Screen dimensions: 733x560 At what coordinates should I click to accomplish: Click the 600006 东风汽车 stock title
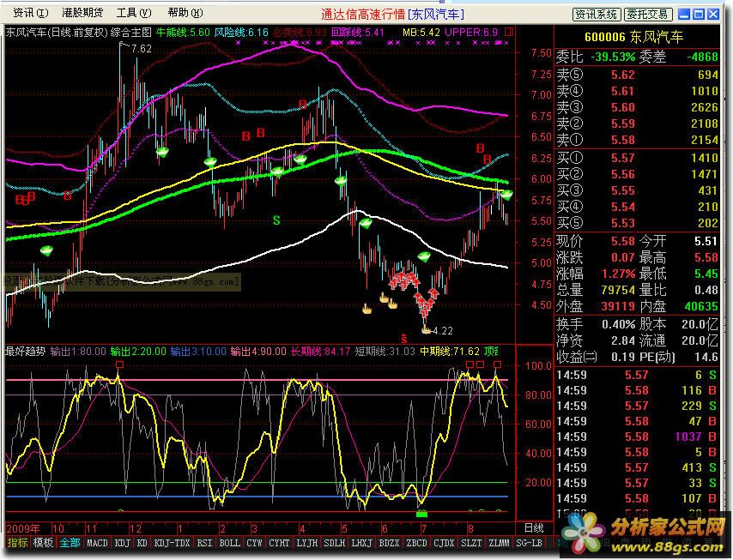(x=634, y=37)
